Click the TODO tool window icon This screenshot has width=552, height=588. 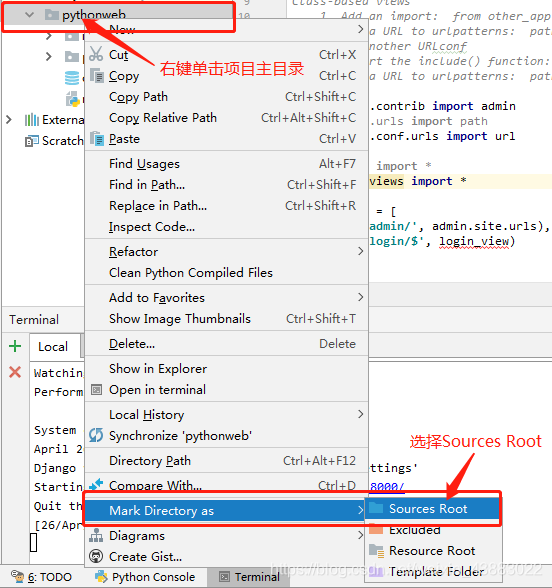pyautogui.click(x=17, y=576)
